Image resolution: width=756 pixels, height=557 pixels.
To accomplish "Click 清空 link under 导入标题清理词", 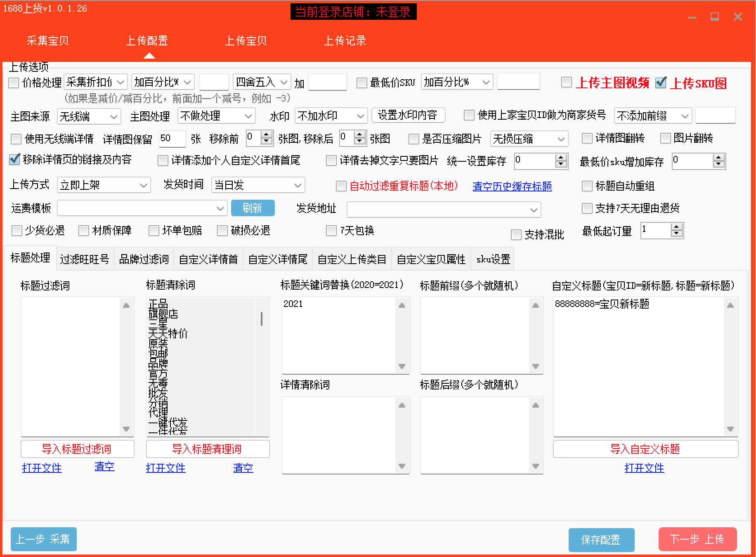I will pos(243,468).
